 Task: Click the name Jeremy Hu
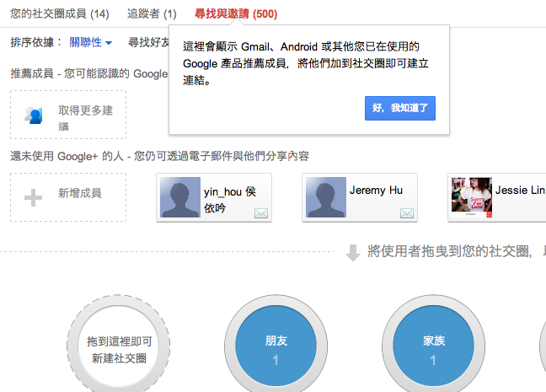pyautogui.click(x=376, y=191)
